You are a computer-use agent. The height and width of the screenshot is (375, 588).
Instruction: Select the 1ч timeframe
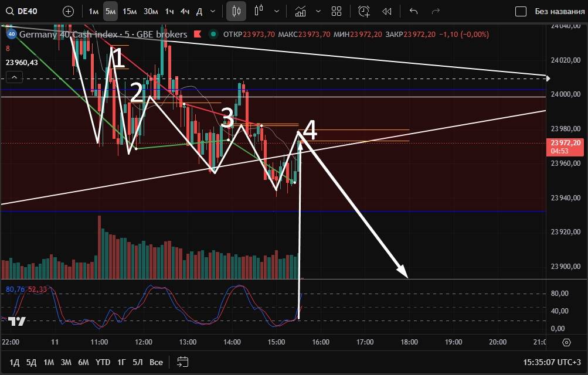pyautogui.click(x=169, y=11)
